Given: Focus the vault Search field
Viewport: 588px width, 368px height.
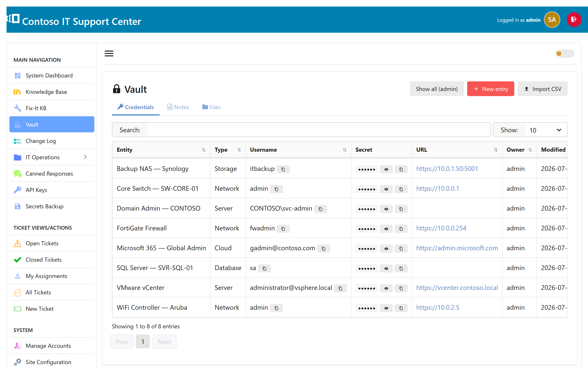Looking at the screenshot, I should click(318, 130).
